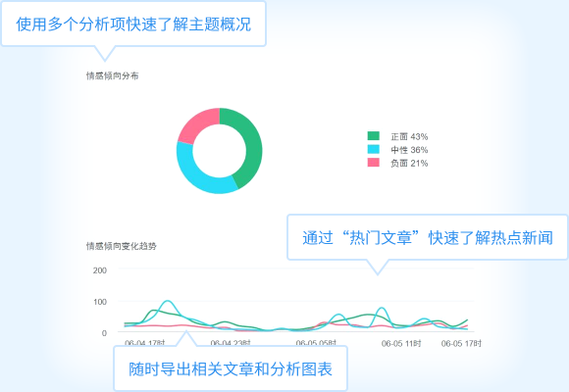Click the white center of the donut chart
Image resolution: width=569 pixels, height=392 pixels.
(x=219, y=151)
